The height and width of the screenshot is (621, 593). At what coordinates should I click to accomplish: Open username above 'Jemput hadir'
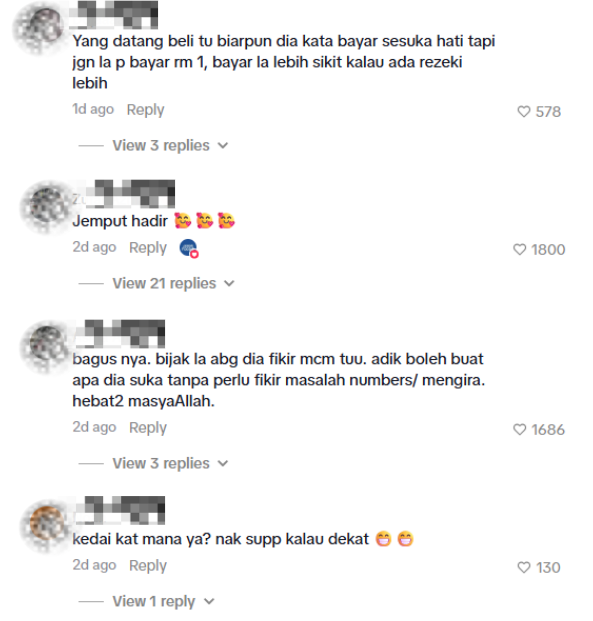[x=124, y=194]
